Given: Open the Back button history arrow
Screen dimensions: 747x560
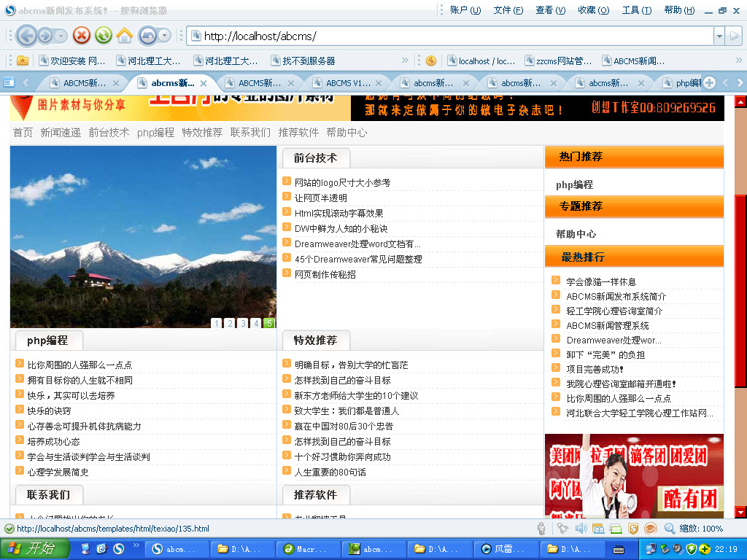Looking at the screenshot, I should tap(60, 34).
